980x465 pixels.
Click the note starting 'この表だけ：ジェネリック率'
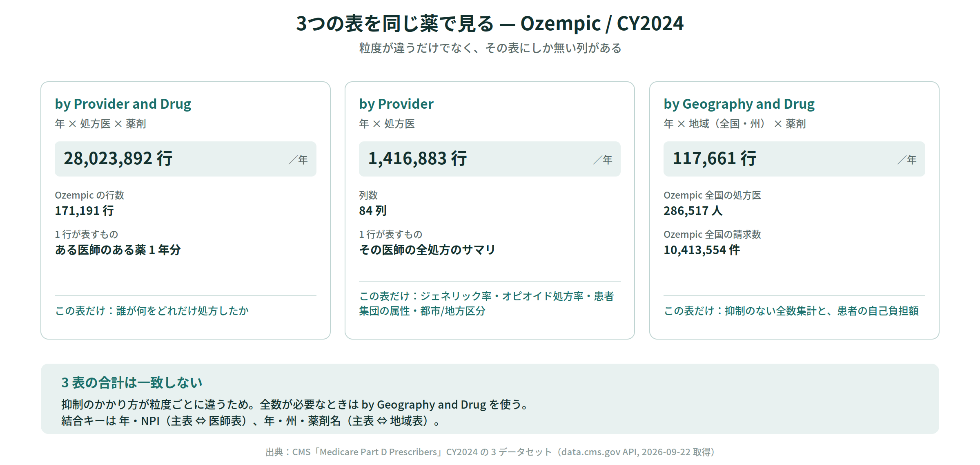pos(486,304)
